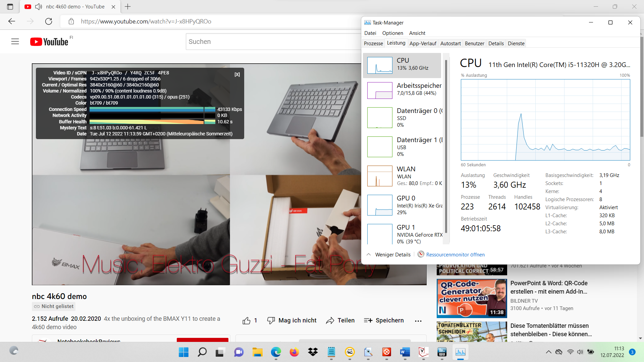Click the Mag ich nicht dislike button
Image resolution: width=644 pixels, height=362 pixels.
click(x=292, y=321)
